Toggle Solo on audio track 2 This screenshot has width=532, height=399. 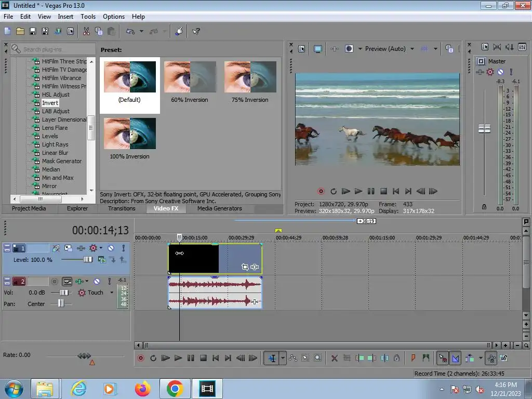(109, 282)
